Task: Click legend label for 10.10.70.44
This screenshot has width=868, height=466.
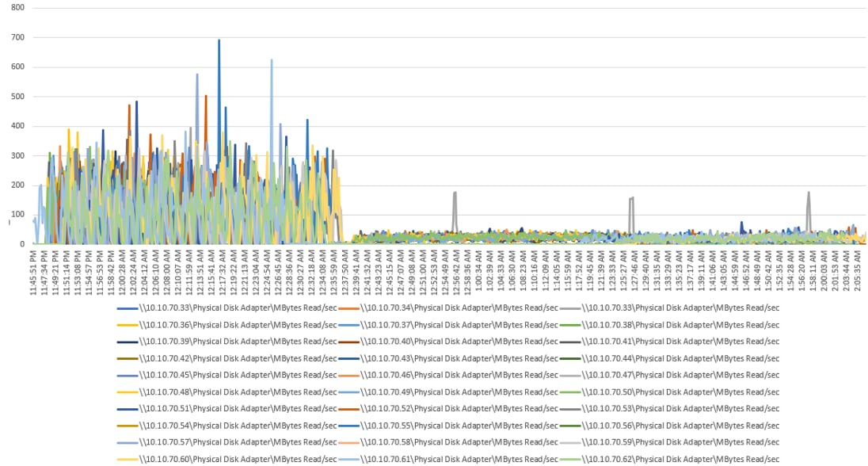Action: 681,358
